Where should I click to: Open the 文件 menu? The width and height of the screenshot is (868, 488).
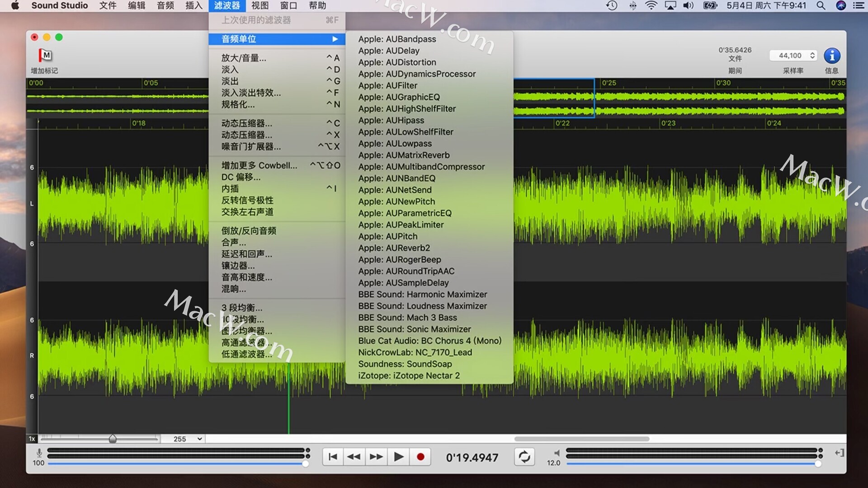pyautogui.click(x=108, y=5)
